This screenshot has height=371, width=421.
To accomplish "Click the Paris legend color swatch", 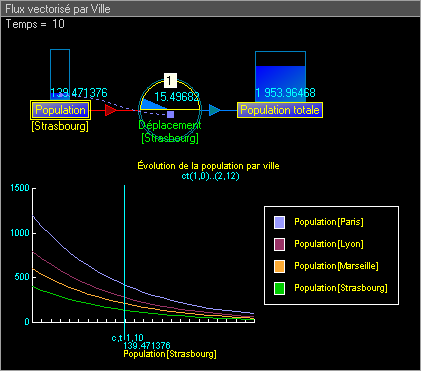I will click(x=279, y=222).
